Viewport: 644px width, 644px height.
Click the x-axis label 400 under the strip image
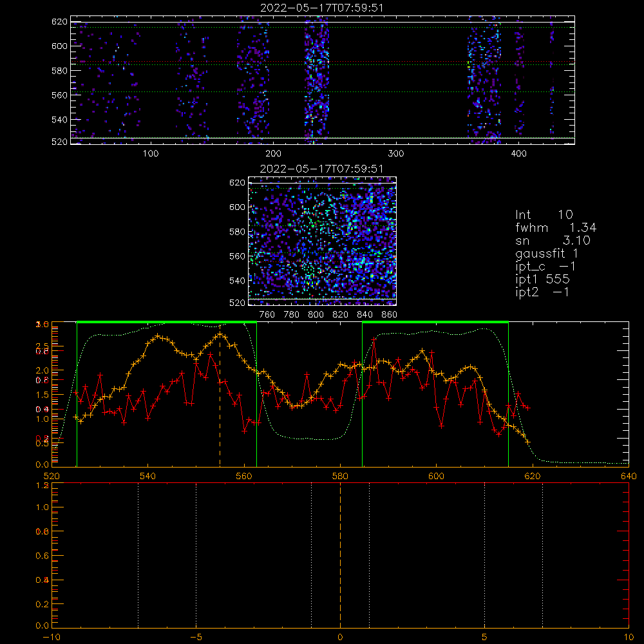(x=518, y=154)
